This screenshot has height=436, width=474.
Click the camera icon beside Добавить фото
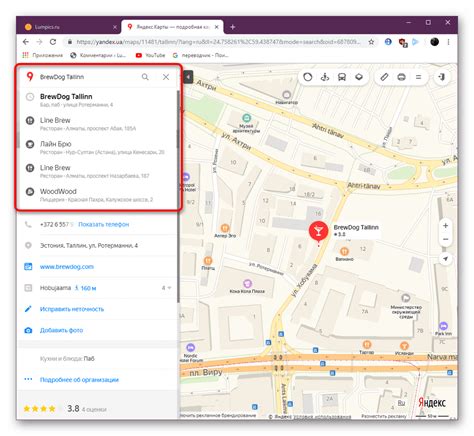point(28,330)
